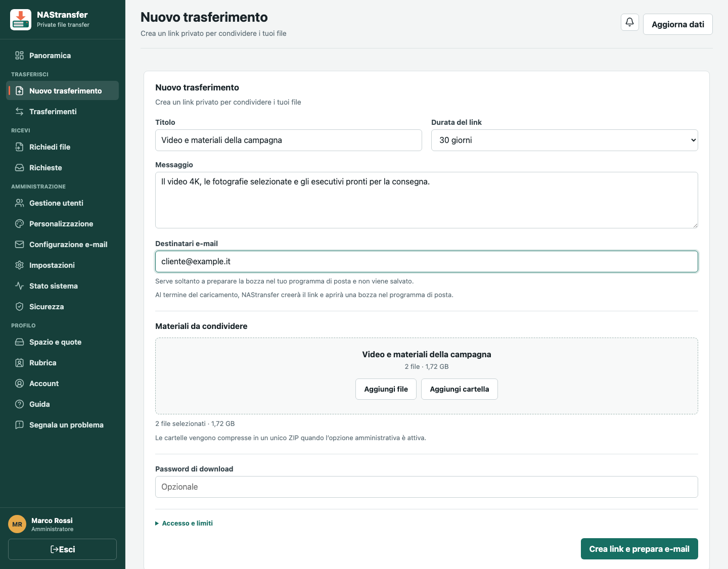
Task: Click the Spazio e quote drive icon
Action: point(19,342)
